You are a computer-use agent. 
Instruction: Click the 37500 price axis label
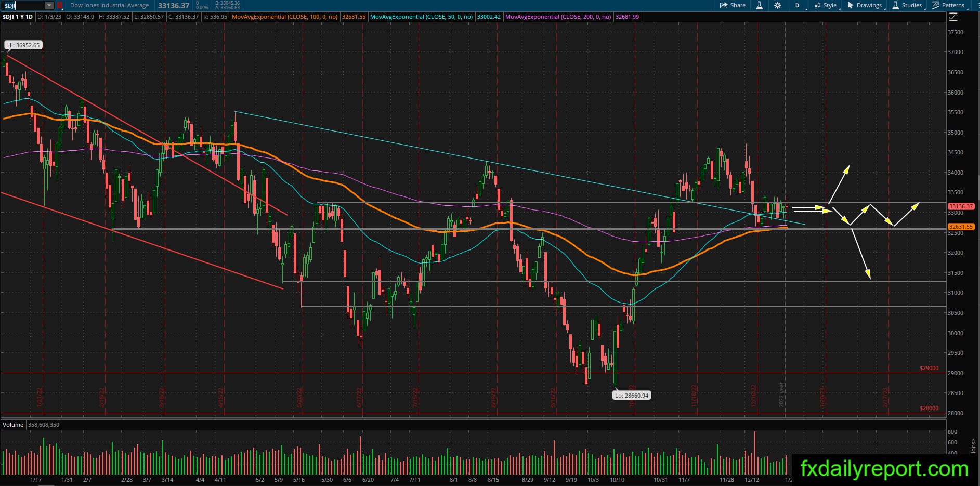pos(956,32)
